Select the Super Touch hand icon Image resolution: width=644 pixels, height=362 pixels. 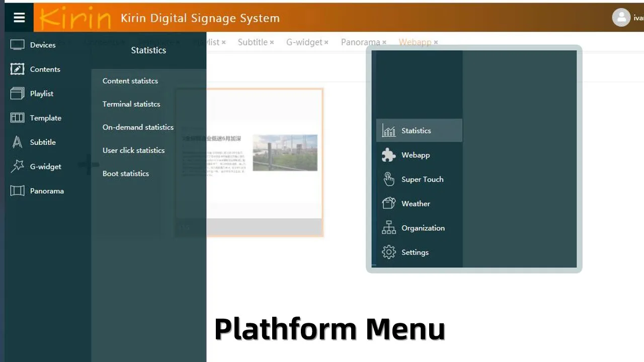point(389,179)
